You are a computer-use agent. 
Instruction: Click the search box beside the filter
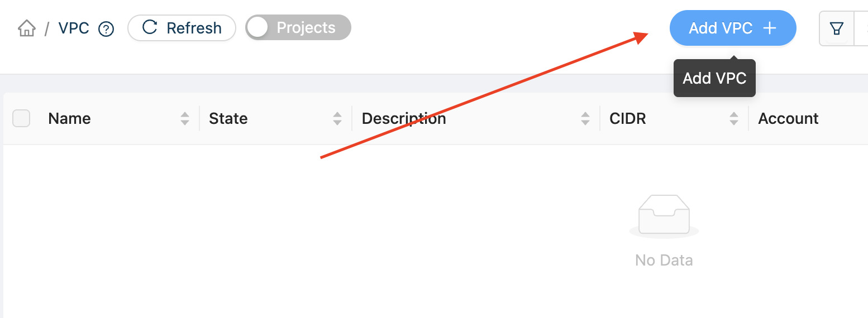[861, 28]
